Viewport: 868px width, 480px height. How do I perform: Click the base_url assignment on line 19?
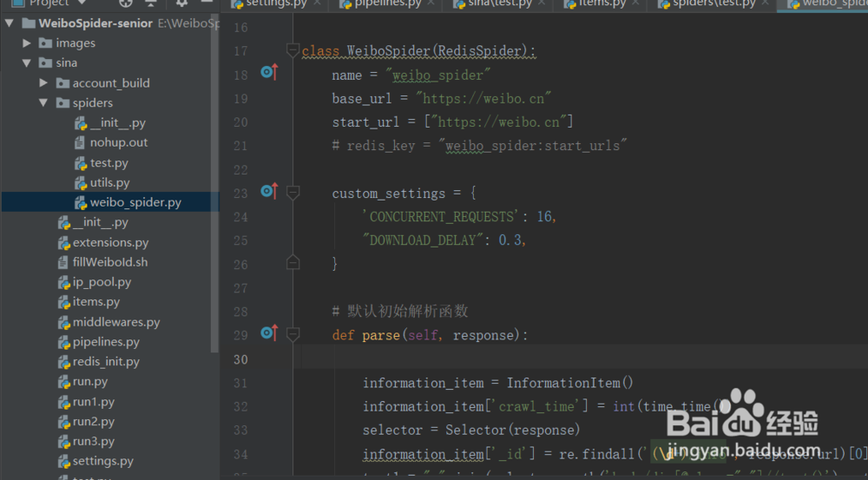coord(442,99)
